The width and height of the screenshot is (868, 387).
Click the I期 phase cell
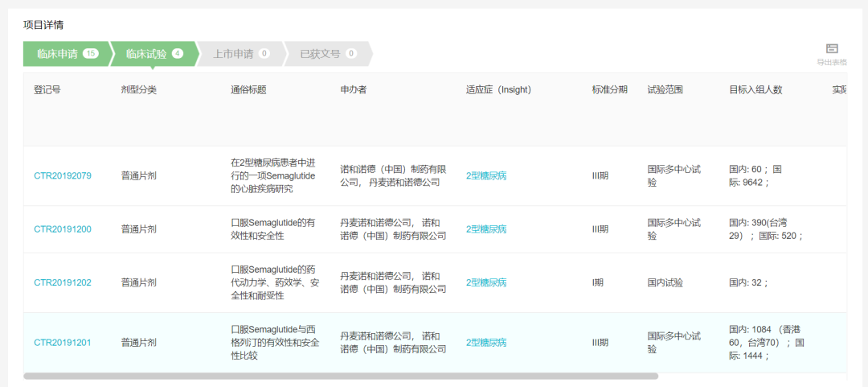click(x=597, y=282)
